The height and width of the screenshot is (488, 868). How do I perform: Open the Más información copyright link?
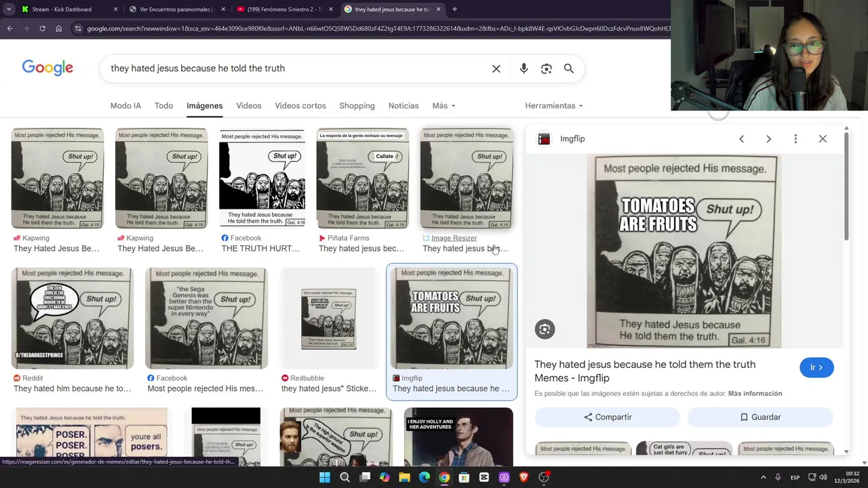755,393
